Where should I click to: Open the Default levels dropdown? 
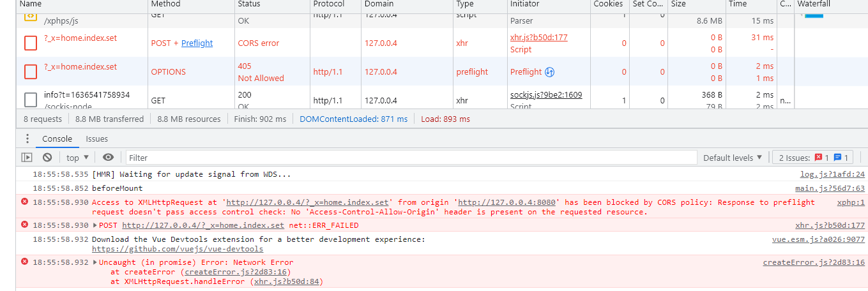(x=733, y=158)
